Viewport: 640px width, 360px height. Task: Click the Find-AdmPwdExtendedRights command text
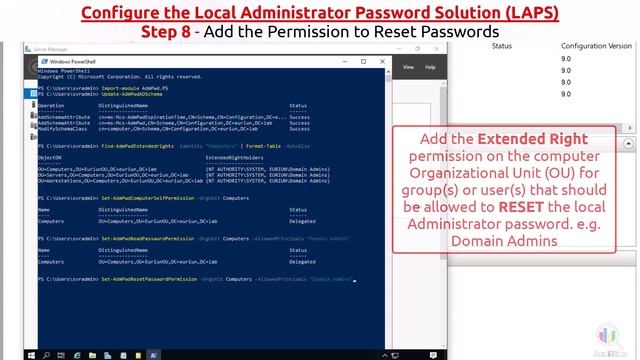pos(138,146)
